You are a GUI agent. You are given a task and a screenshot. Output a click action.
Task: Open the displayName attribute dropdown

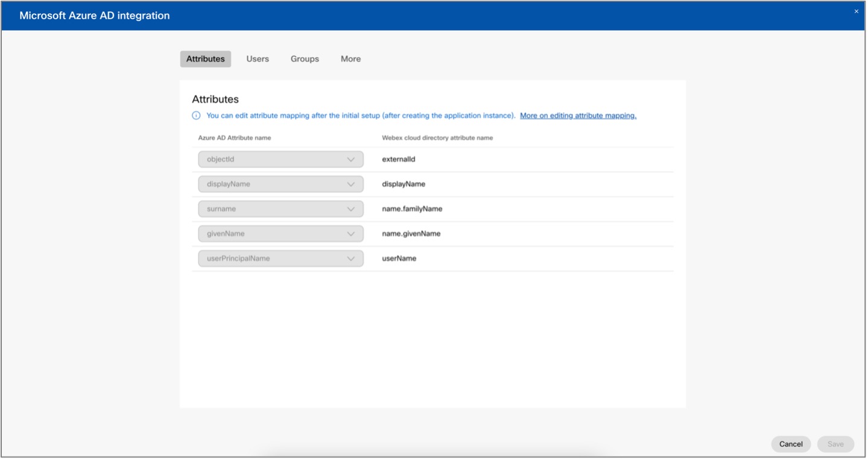point(280,183)
